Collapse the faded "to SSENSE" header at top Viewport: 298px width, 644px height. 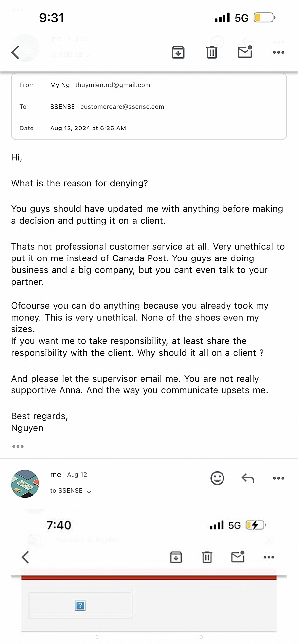pyautogui.click(x=89, y=55)
